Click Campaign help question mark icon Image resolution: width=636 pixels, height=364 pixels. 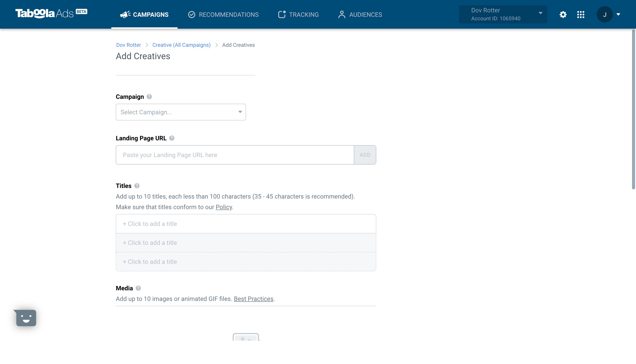tap(149, 96)
